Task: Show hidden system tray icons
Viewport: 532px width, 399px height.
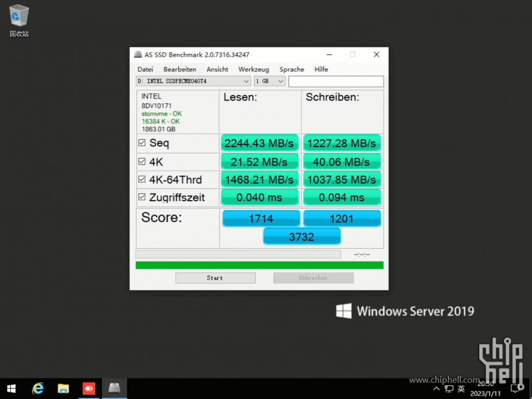Action: pyautogui.click(x=436, y=389)
